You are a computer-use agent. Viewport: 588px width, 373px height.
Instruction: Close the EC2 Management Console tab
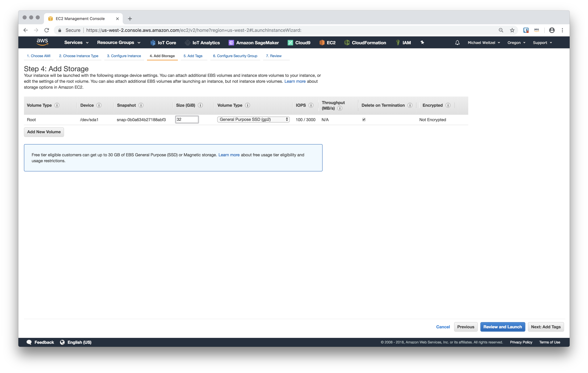(117, 19)
